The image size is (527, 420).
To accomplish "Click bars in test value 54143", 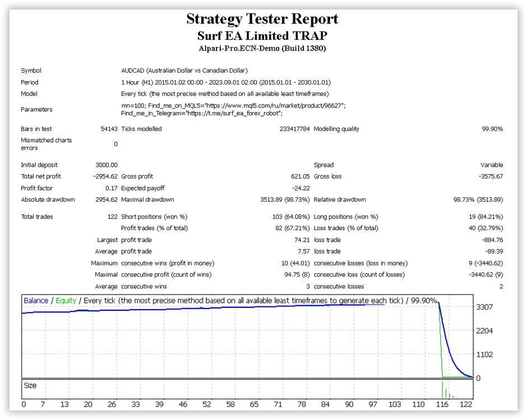I will tap(109, 129).
